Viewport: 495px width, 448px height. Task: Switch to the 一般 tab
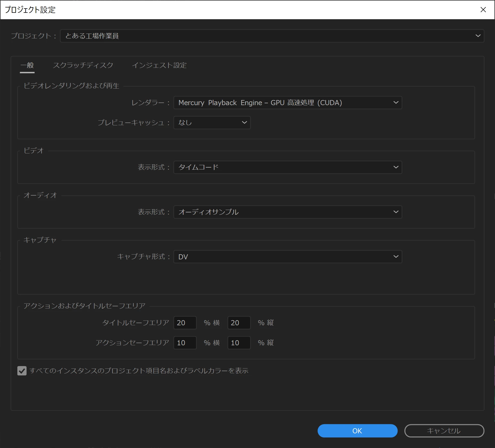point(27,65)
